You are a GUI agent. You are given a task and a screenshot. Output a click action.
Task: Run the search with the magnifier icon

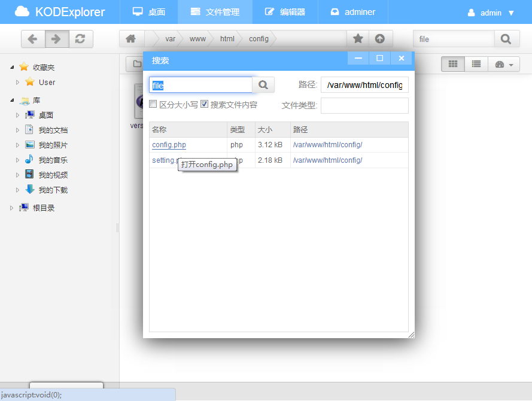263,84
